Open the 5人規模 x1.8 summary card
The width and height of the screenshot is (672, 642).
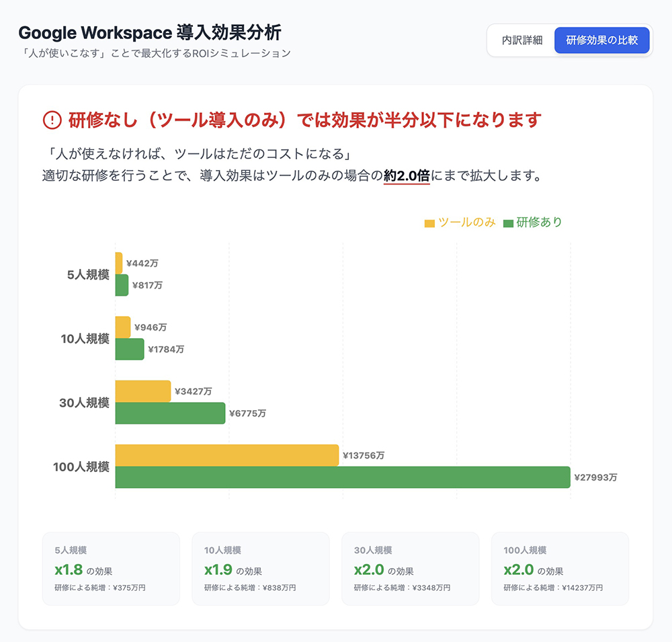[111, 569]
